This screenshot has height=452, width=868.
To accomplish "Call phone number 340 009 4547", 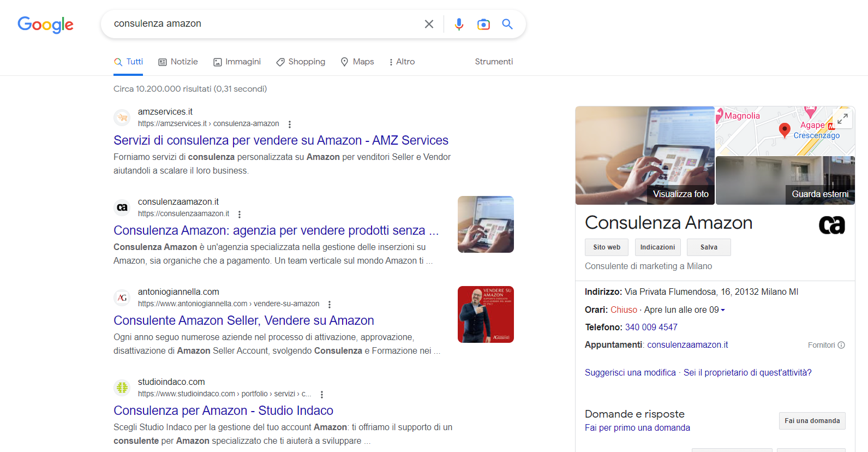I will 651,327.
